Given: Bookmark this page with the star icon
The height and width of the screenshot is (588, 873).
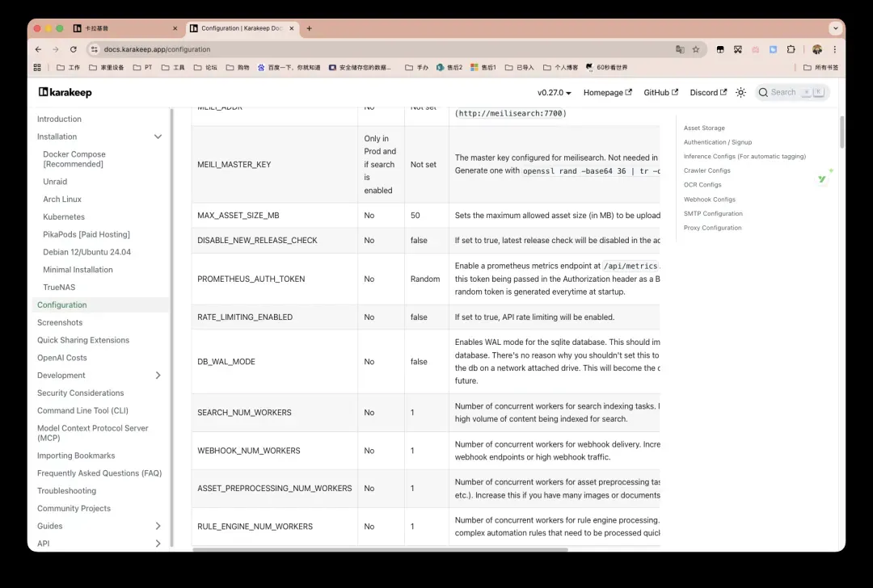Looking at the screenshot, I should pos(696,49).
